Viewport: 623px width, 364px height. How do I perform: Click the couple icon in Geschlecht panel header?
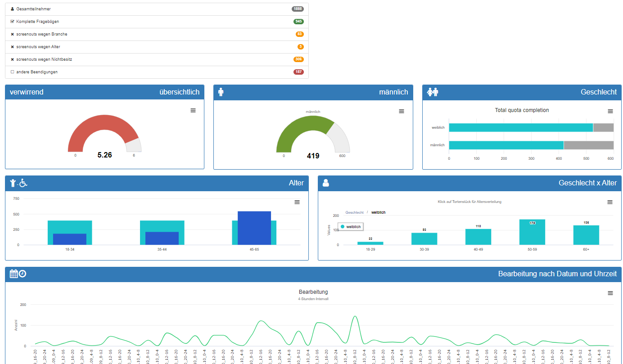coord(433,92)
